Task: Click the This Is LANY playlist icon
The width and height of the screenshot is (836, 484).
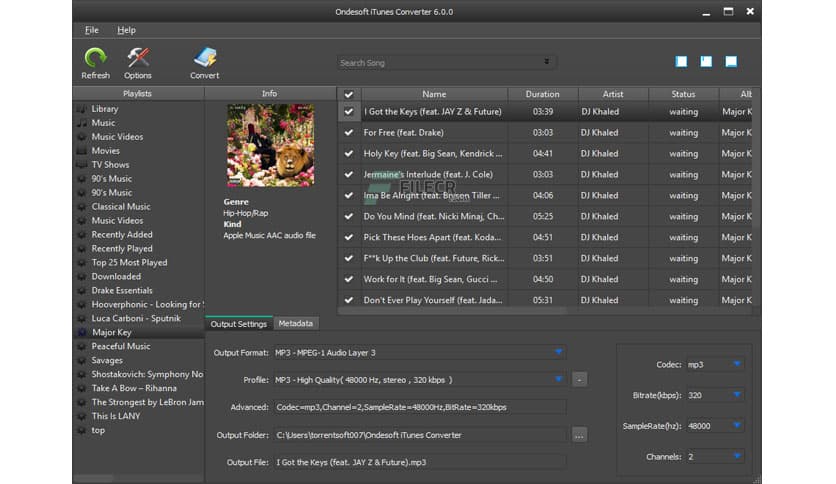Action: pyautogui.click(x=82, y=416)
